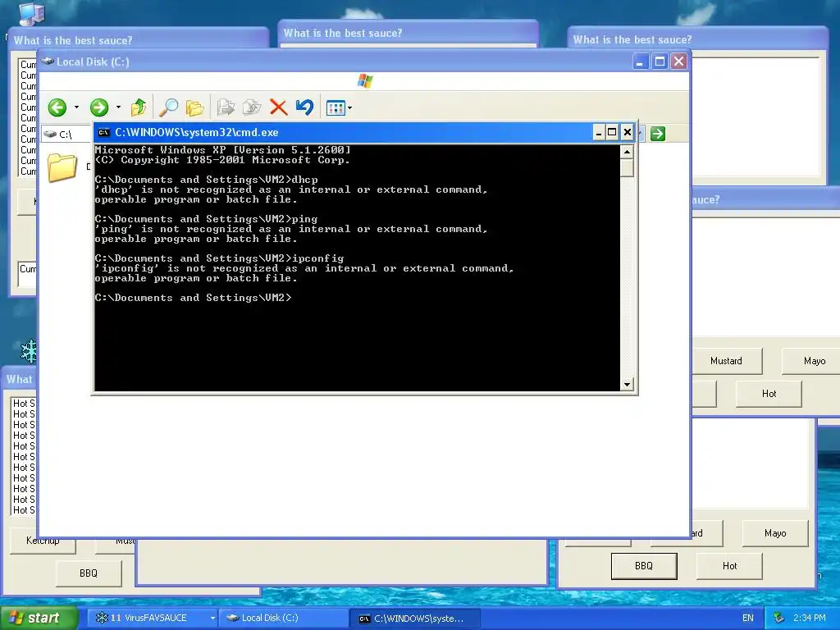The height and width of the screenshot is (630, 840).
Task: Choose Mayo in window with the focused BBQ button
Action: pos(775,533)
